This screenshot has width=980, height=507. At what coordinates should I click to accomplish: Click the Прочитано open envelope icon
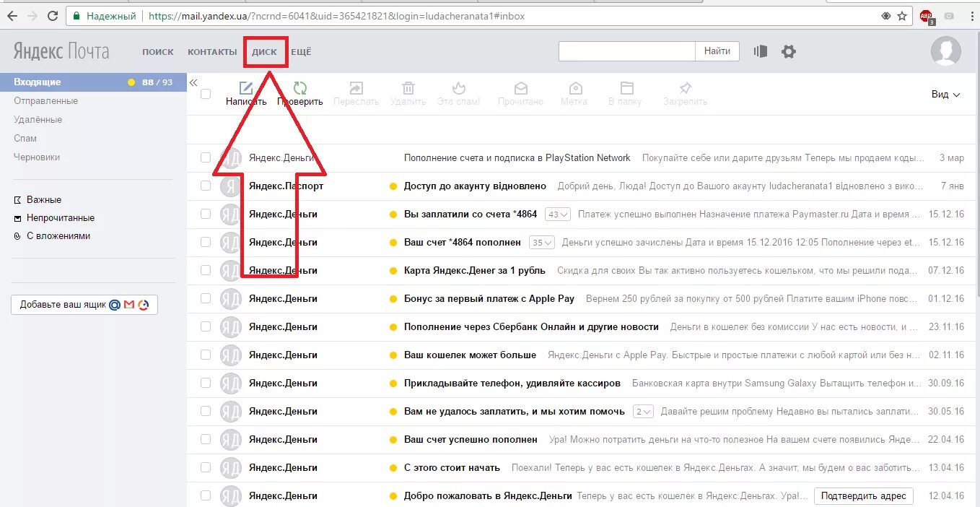pos(520,88)
